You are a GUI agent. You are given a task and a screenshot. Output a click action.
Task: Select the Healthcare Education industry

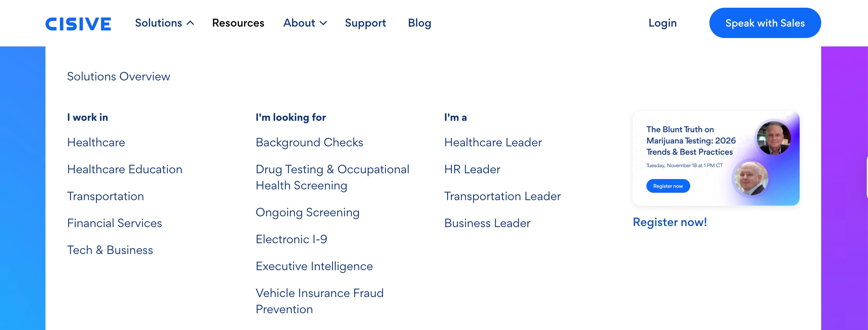[x=125, y=169]
